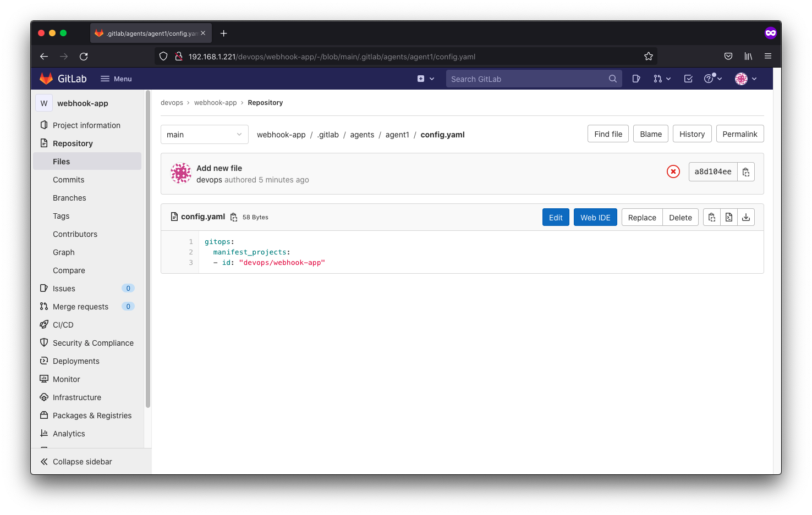The image size is (812, 515).
Task: Click the failed pipeline status icon
Action: click(673, 172)
